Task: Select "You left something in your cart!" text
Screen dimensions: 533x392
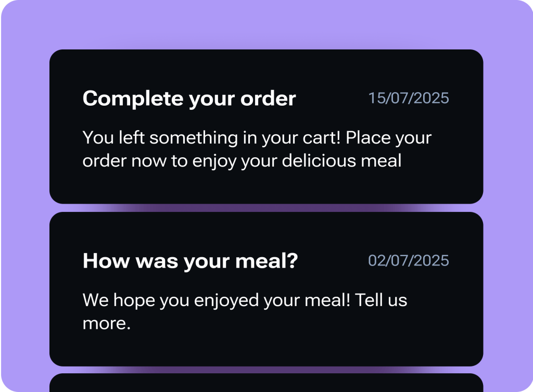Action: tap(211, 138)
